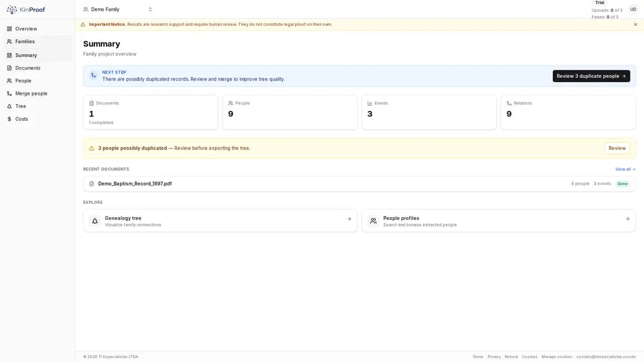
Task: Open the Manage cookies footer link
Action: click(x=557, y=357)
